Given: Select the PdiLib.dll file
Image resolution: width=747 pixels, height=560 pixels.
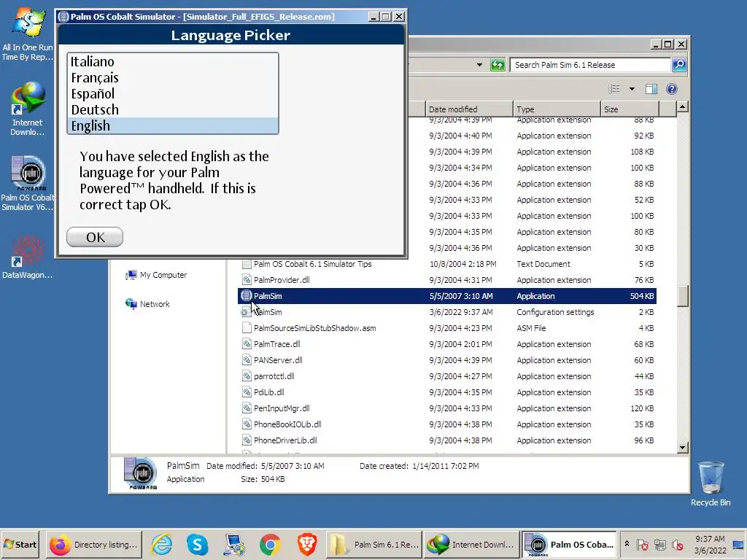Looking at the screenshot, I should (x=447, y=392).
